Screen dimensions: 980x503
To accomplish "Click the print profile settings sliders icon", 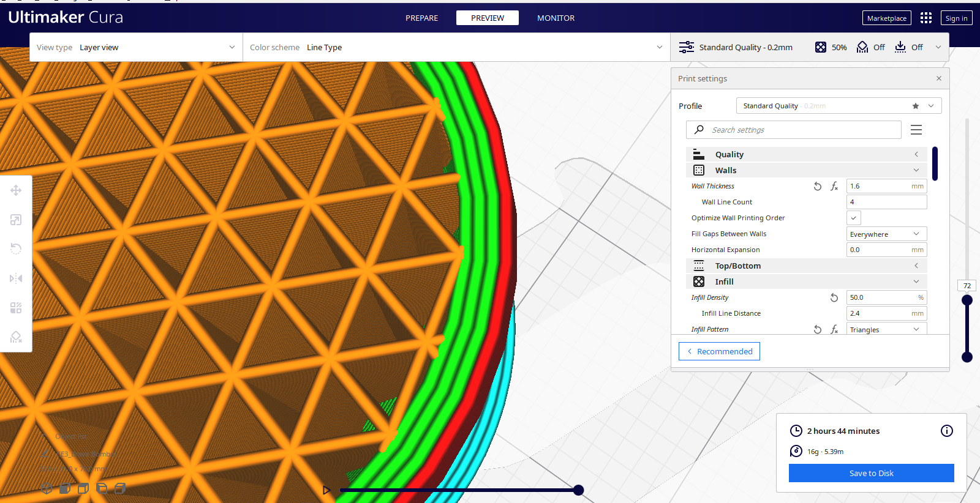I will 687,47.
